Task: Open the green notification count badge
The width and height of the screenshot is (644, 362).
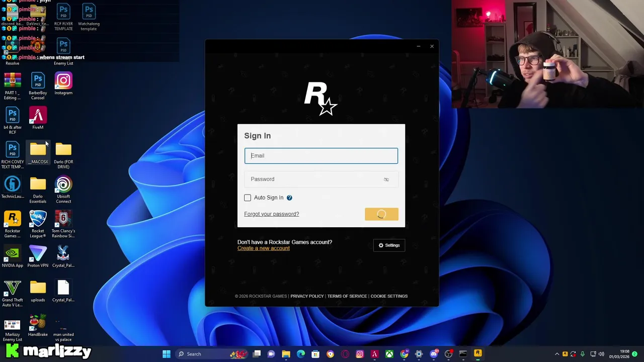Action: [635, 354]
